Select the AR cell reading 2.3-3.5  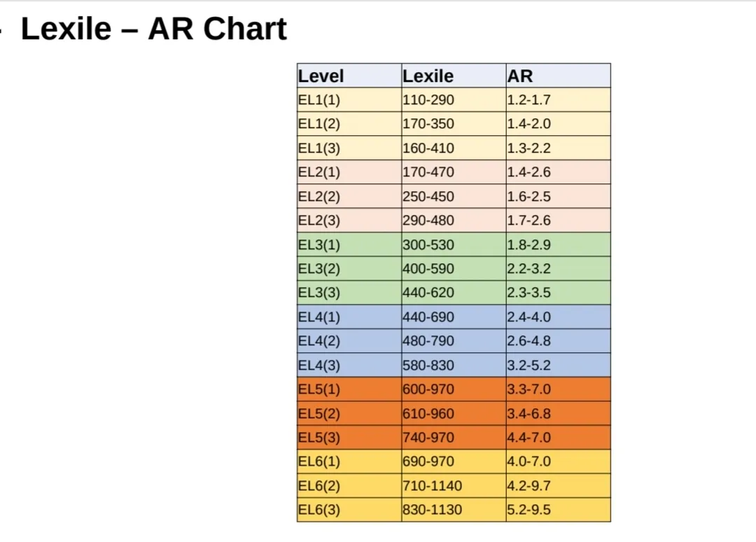tap(558, 293)
